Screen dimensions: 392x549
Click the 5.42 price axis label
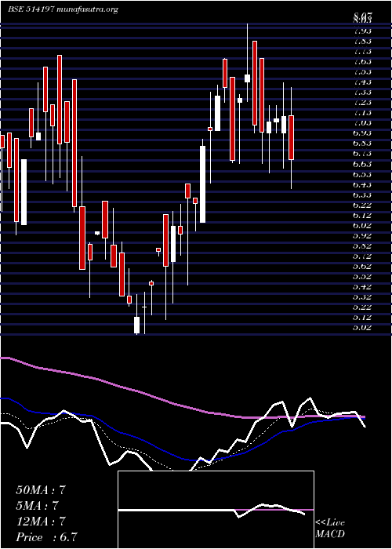click(x=362, y=287)
